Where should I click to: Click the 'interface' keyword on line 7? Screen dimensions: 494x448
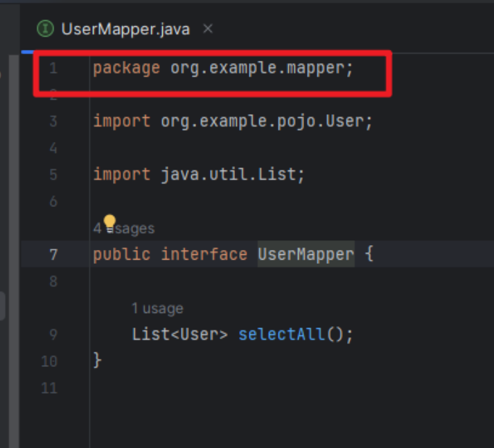point(204,255)
